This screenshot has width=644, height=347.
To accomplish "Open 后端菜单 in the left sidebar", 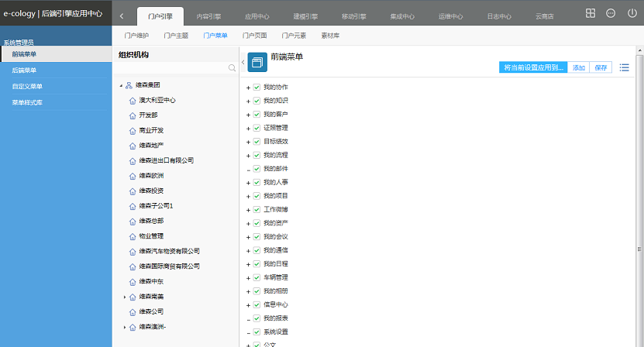I will coord(24,70).
